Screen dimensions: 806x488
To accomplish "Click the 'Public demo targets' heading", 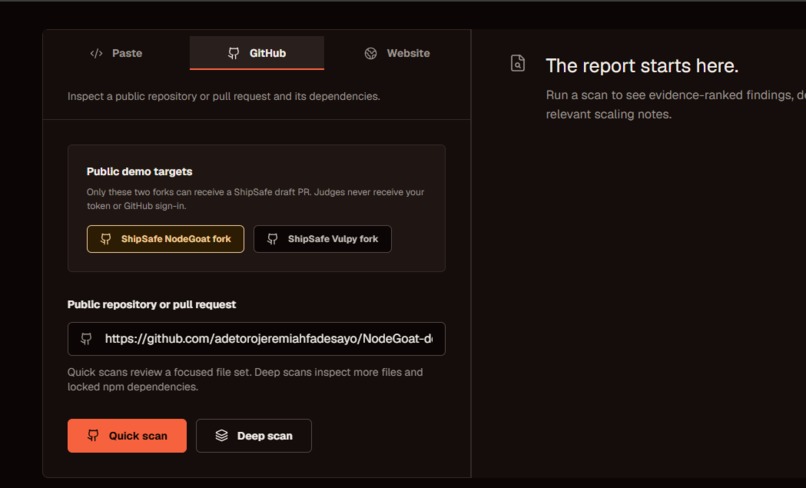I will pos(139,172).
